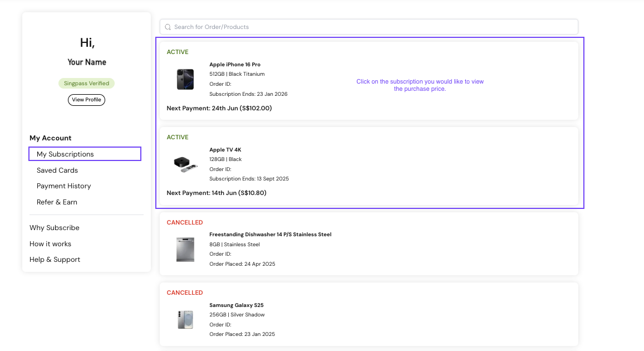Open Payment History page
The width and height of the screenshot is (644, 351).
point(63,186)
